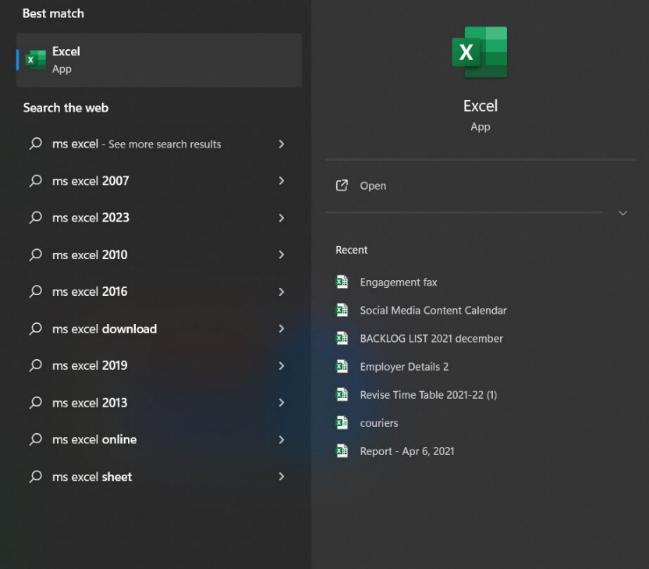Click search icon next to ms excel 2019
This screenshot has height=569, width=649.
tap(36, 366)
